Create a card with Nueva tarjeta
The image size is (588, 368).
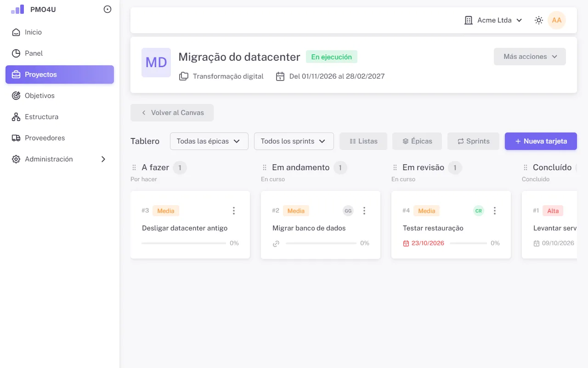click(x=541, y=141)
